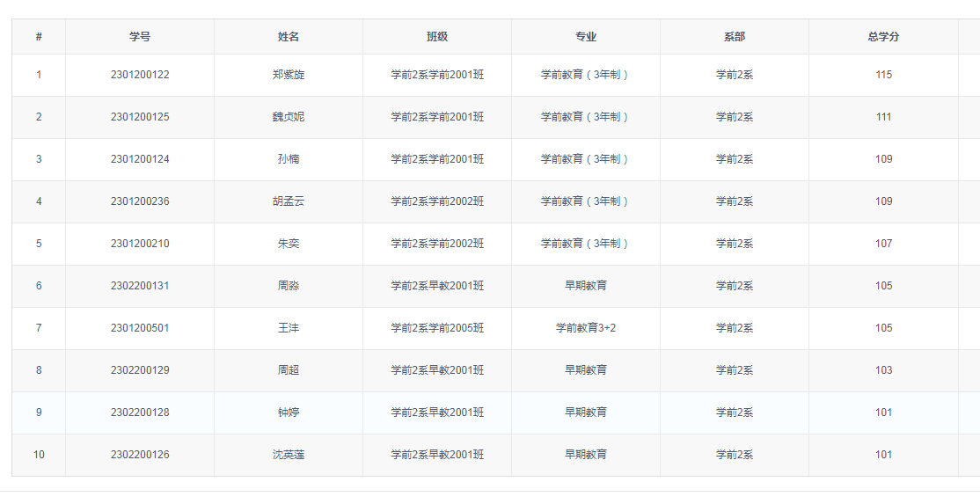Click student ID 2301200236
Viewport: 980px width, 504px height.
pyautogui.click(x=140, y=201)
